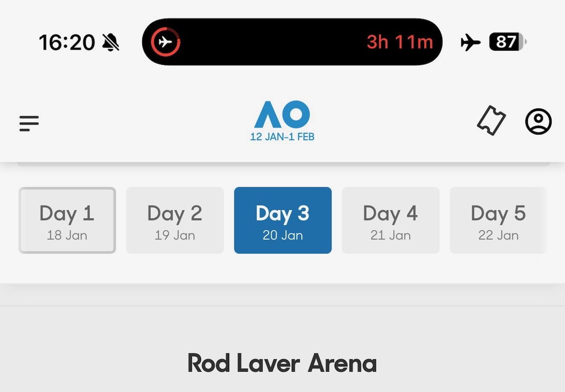Tap the silent mode bell icon
The width and height of the screenshot is (565, 392).
[x=110, y=42]
